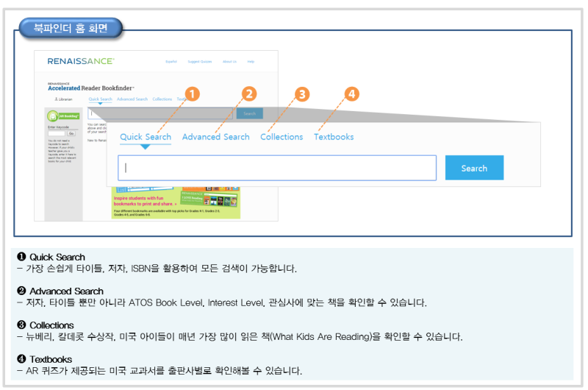The width and height of the screenshot is (588, 390).
Task: Click the '❶ Quick Search' description heading
Action: point(51,257)
